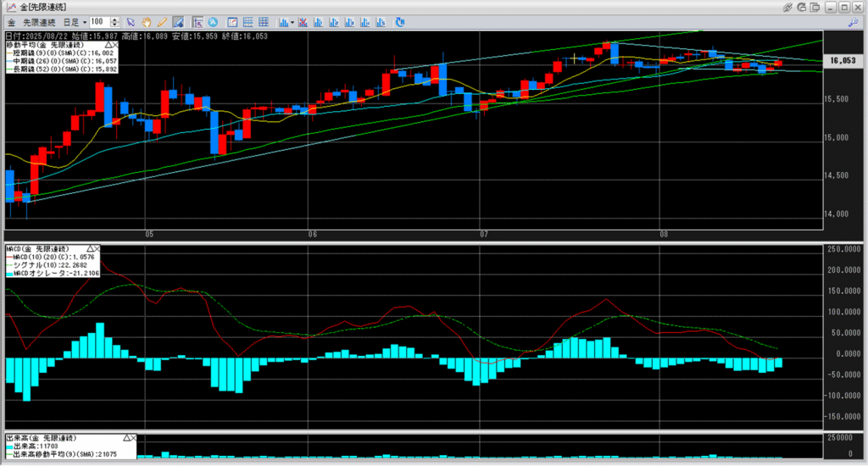
Task: Click the 出来高:11703 legend row
Action: point(34,446)
